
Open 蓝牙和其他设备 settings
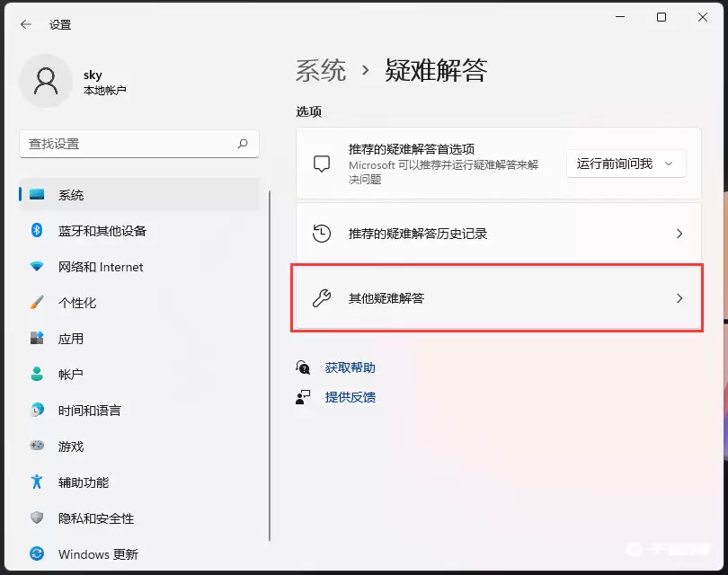coord(102,231)
